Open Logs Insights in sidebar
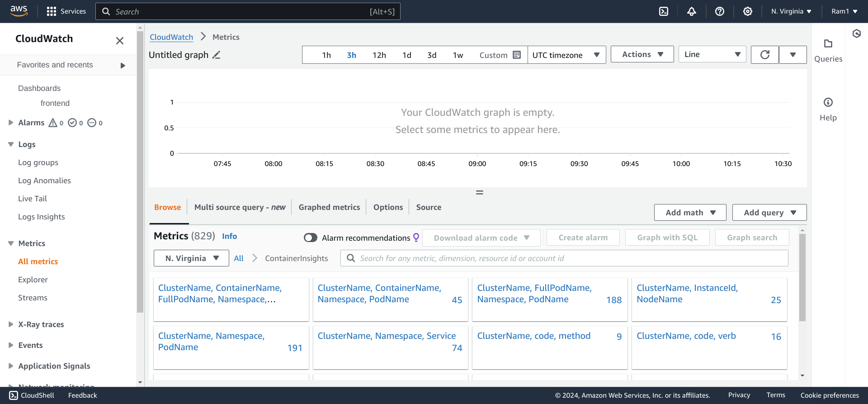 (42, 217)
